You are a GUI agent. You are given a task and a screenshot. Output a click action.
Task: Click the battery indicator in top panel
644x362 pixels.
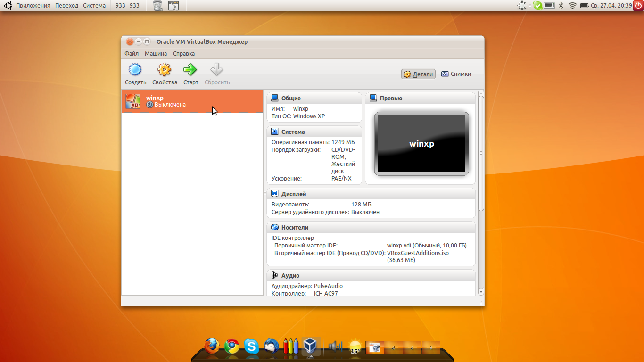[585, 6]
